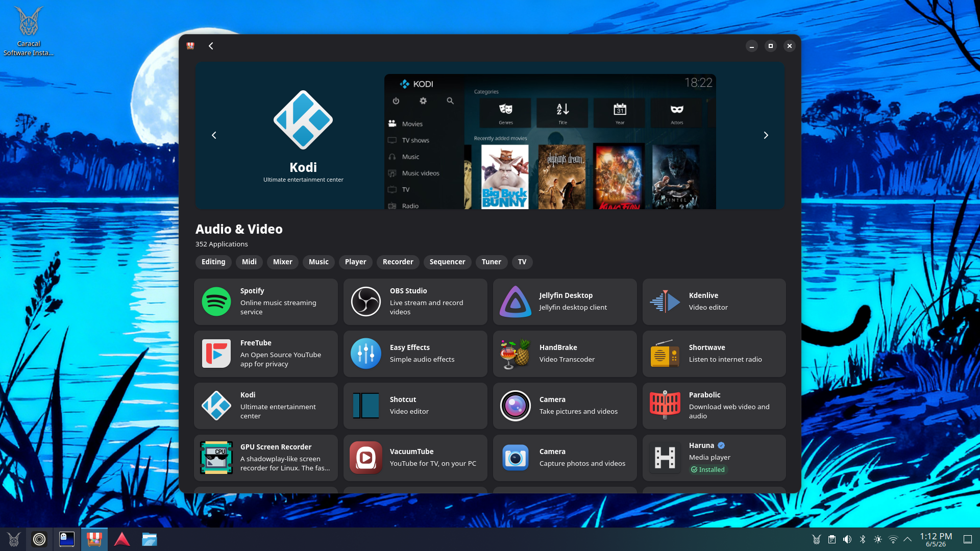Viewport: 980px width, 551px height.
Task: Click the "Listen to internet radio" text
Action: (x=725, y=359)
